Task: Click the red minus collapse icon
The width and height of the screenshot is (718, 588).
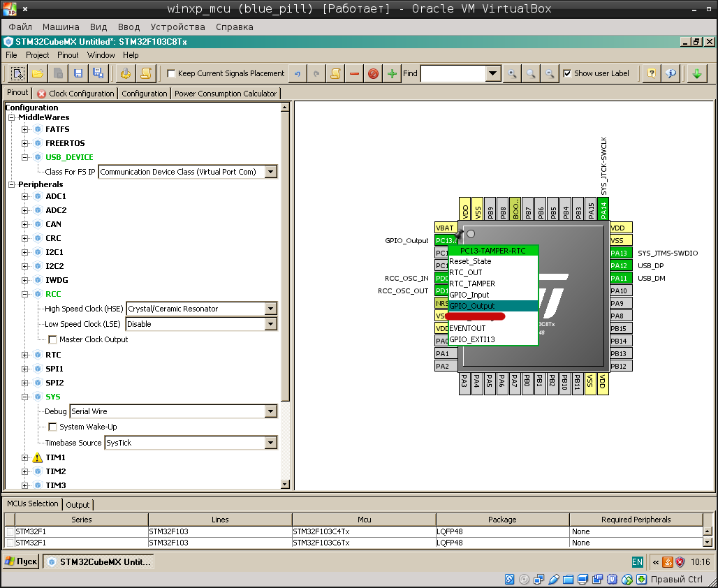Action: point(354,73)
